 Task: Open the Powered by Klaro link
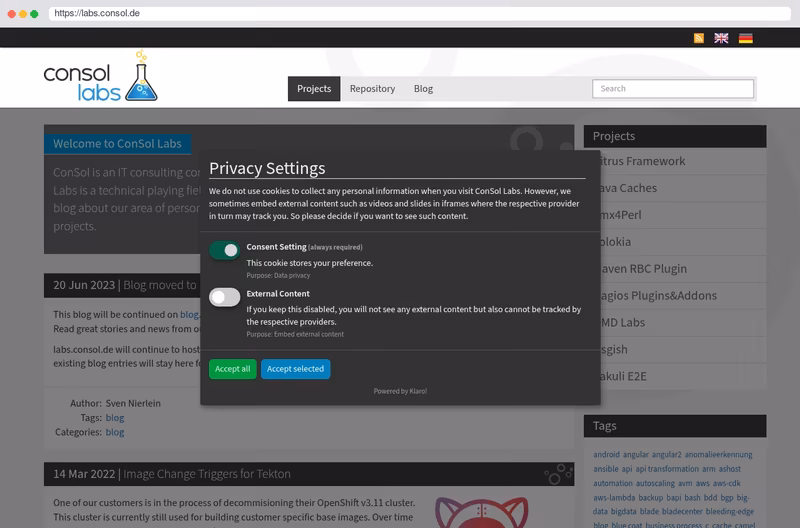(x=400, y=391)
